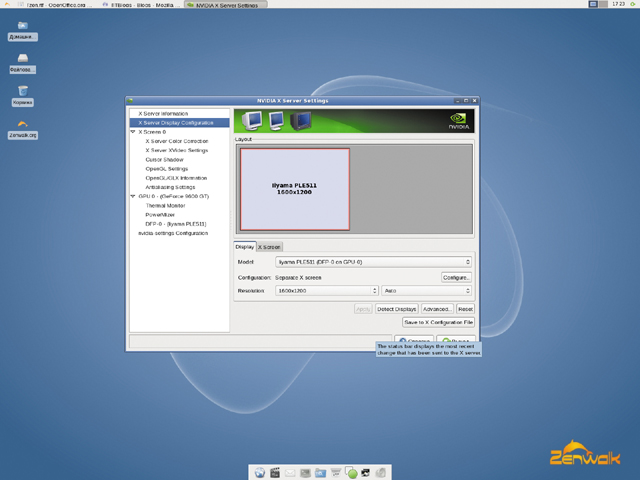The width and height of the screenshot is (640, 480).
Task: Click the first CRT monitor icon in NVIDIA banner
Action: (x=252, y=121)
